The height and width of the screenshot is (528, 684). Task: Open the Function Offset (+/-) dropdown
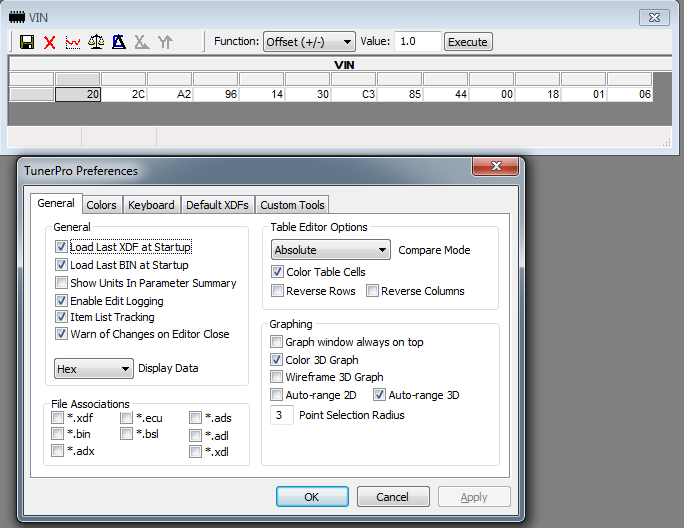coord(308,42)
